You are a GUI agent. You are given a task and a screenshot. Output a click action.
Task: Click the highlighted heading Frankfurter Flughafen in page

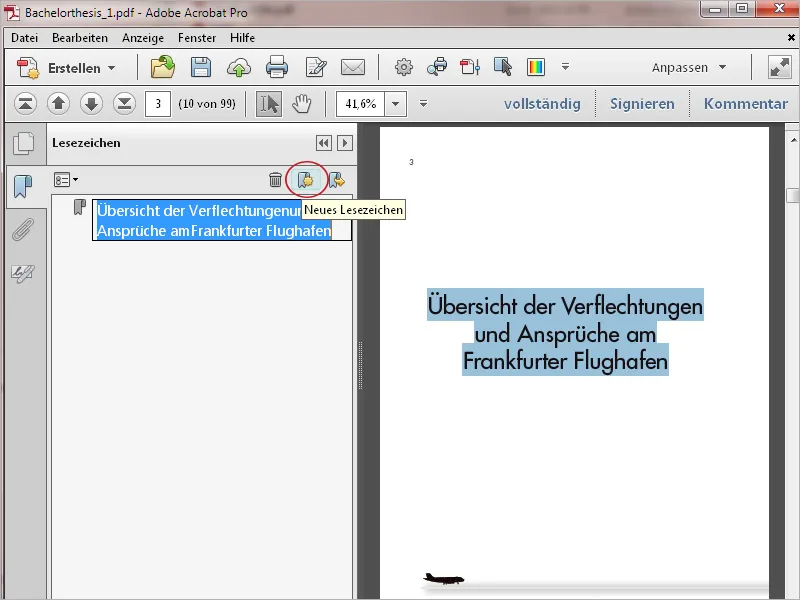click(565, 361)
